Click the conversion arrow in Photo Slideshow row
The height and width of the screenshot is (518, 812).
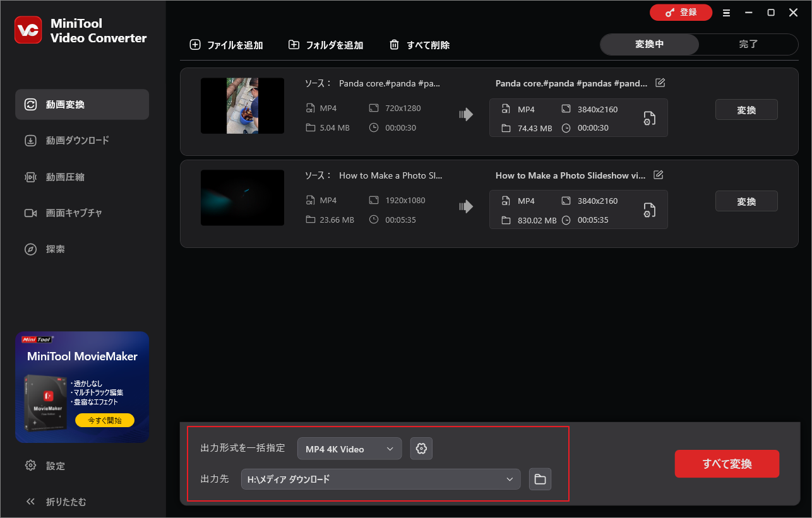click(x=466, y=206)
